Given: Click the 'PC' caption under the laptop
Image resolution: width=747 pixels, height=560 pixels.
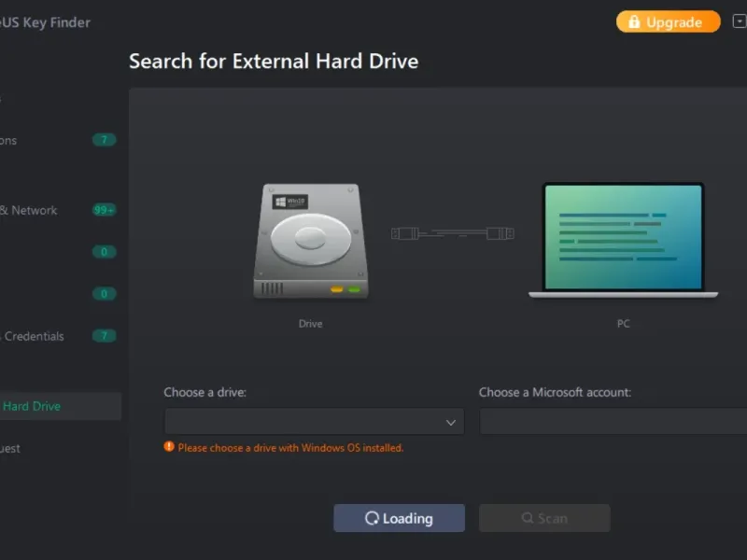Looking at the screenshot, I should 623,324.
